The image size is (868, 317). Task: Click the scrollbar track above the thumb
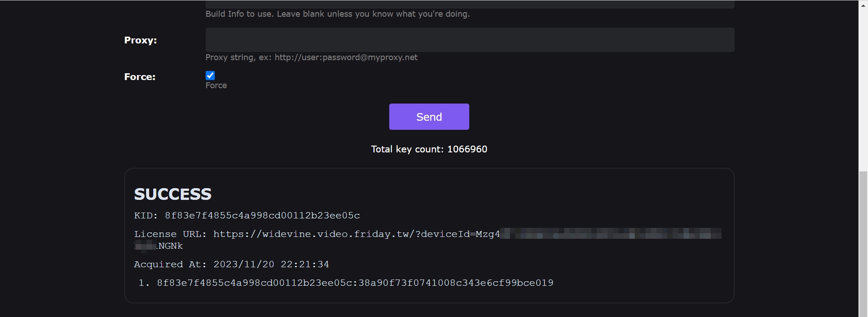pyautogui.click(x=863, y=86)
